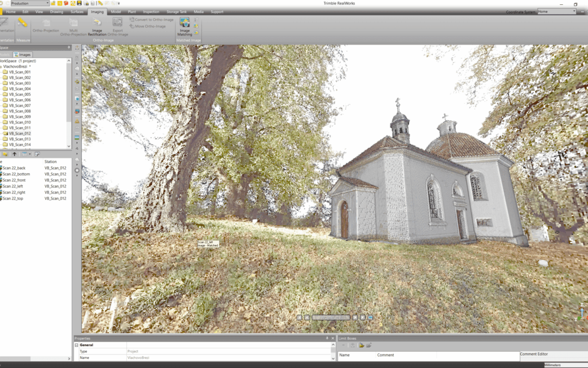The height and width of the screenshot is (368, 588).
Task: Click the up arrow icon in image list toolbar
Action: (15, 154)
